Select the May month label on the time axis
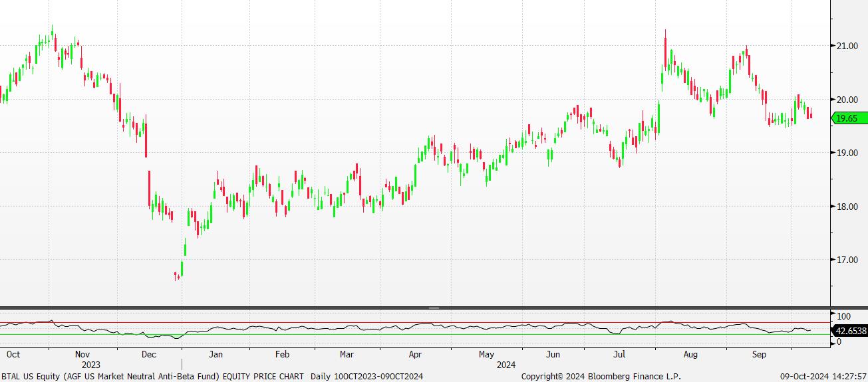 (486, 355)
